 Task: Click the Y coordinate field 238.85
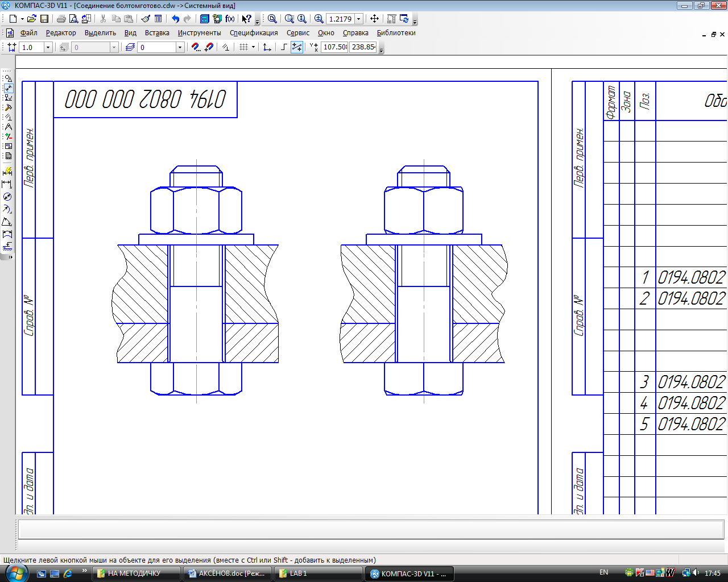(x=363, y=47)
